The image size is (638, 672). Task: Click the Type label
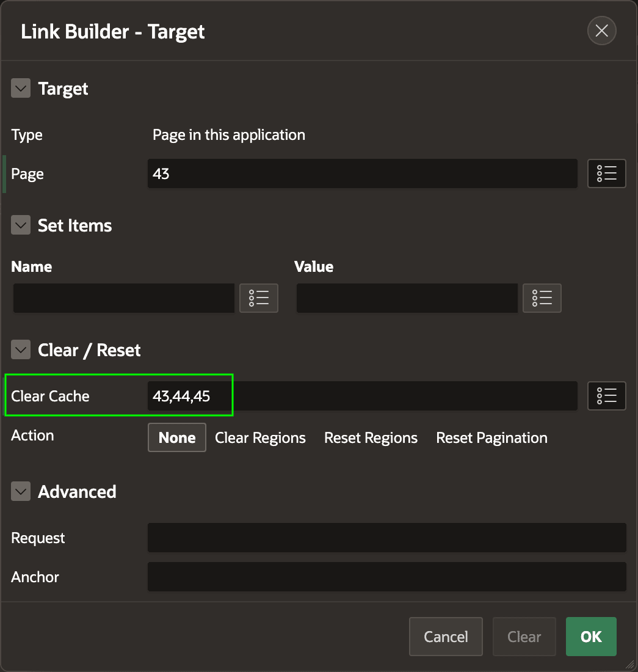pos(26,135)
